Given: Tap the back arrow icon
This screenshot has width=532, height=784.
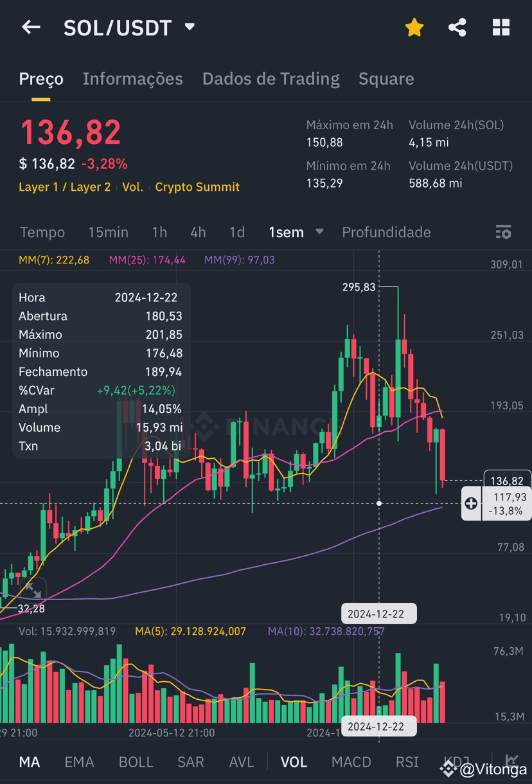Looking at the screenshot, I should pyautogui.click(x=31, y=27).
